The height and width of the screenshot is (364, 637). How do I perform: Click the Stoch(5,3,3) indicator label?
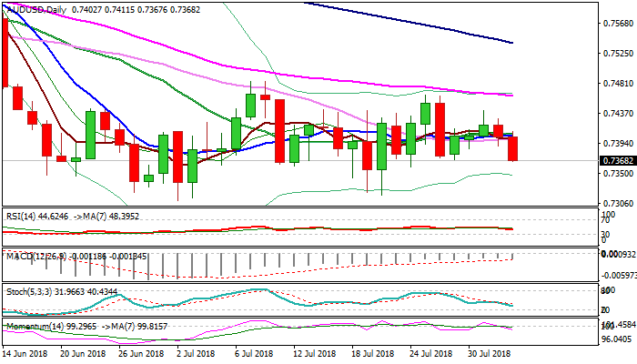click(29, 290)
